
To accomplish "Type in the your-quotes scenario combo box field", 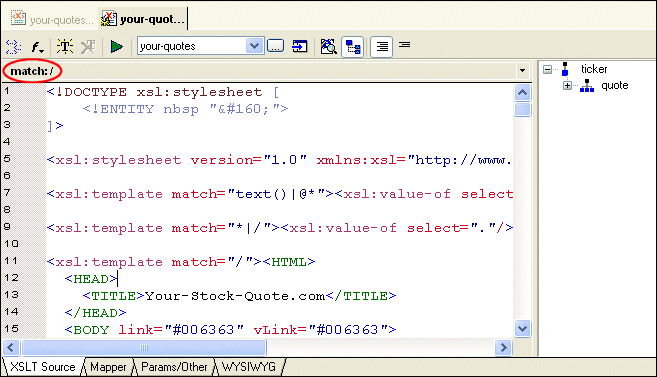I will (192, 46).
